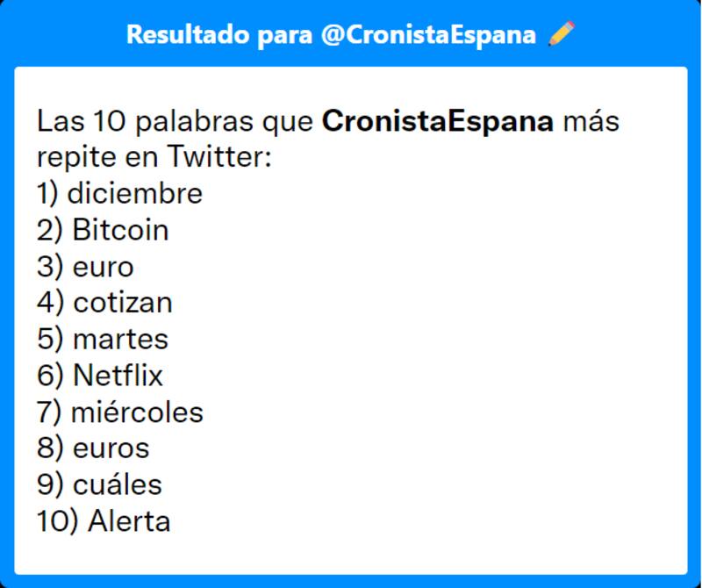The image size is (702, 588).
Task: Click the "Bitcoin" list entry
Action: pyautogui.click(x=120, y=231)
